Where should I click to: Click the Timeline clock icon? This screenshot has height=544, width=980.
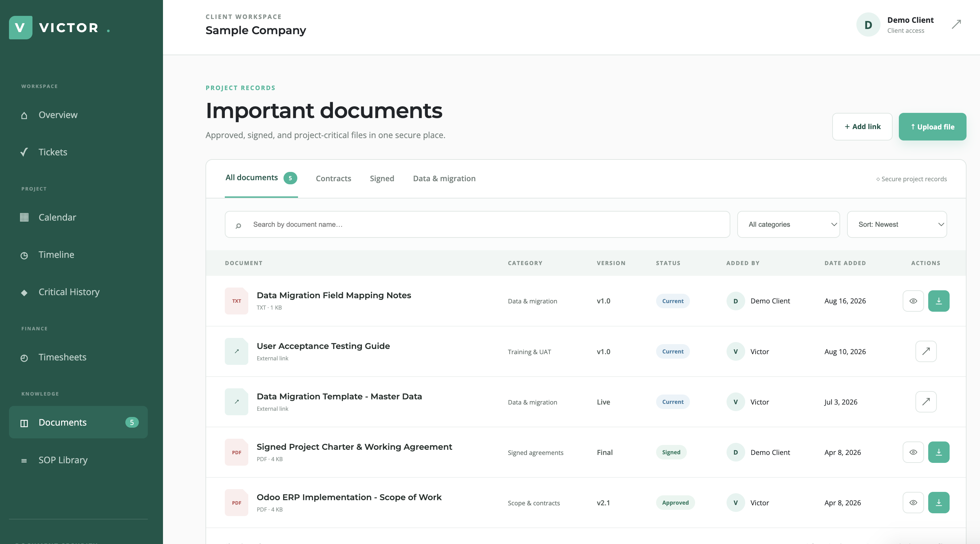click(24, 255)
